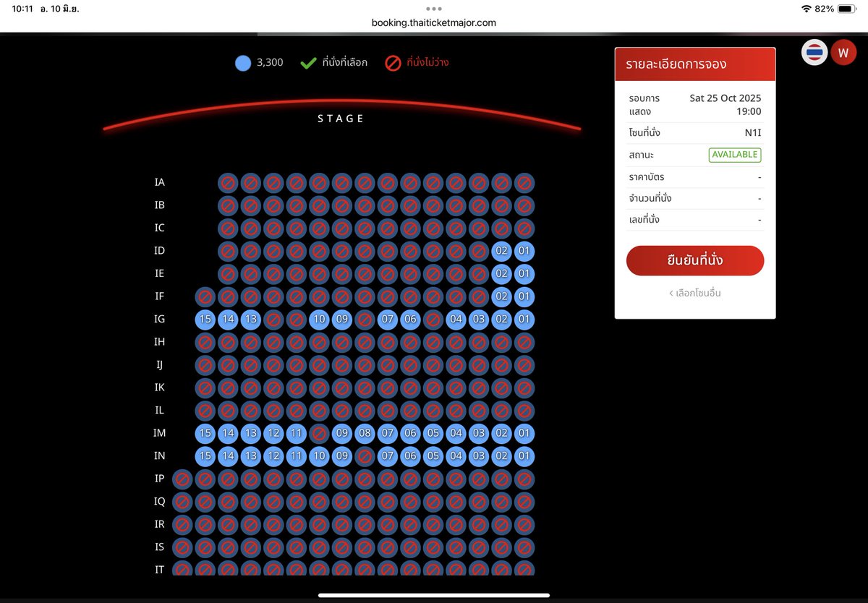Select seat 02 in row IF

[x=501, y=296]
